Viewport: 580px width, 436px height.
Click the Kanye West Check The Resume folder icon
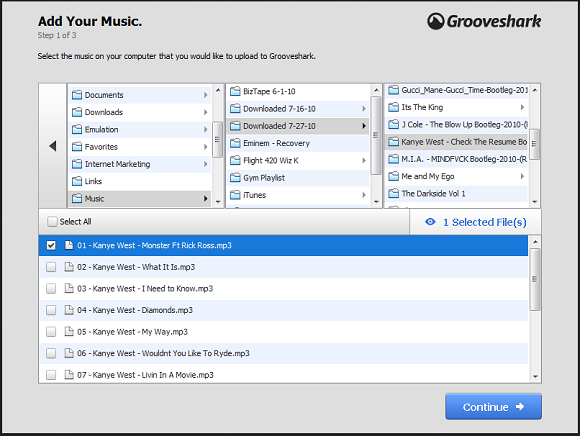tap(393, 142)
